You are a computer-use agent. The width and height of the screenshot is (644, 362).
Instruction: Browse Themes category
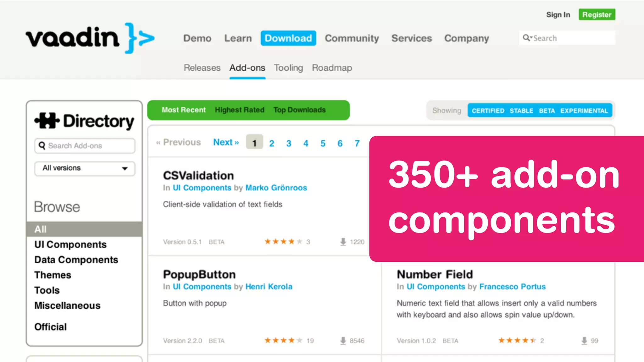[53, 275]
